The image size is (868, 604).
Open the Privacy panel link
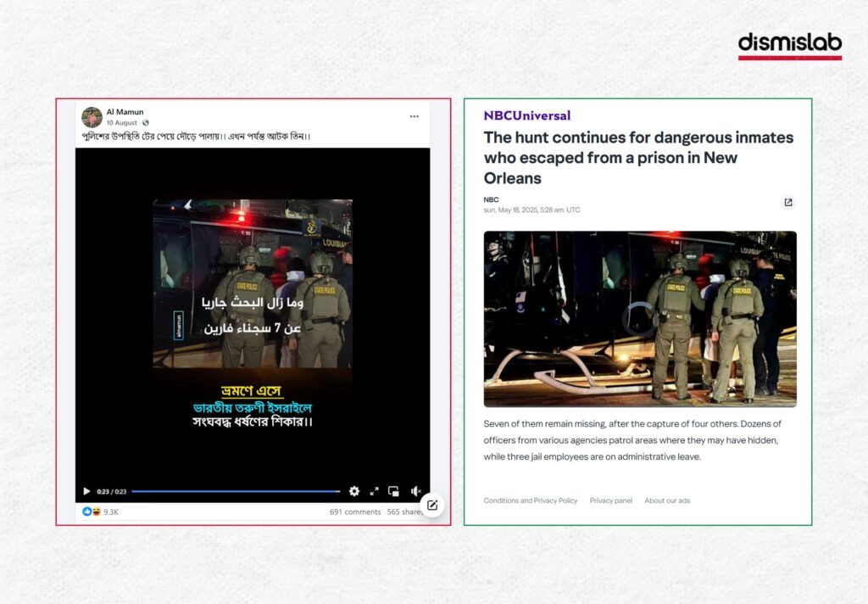(x=610, y=501)
